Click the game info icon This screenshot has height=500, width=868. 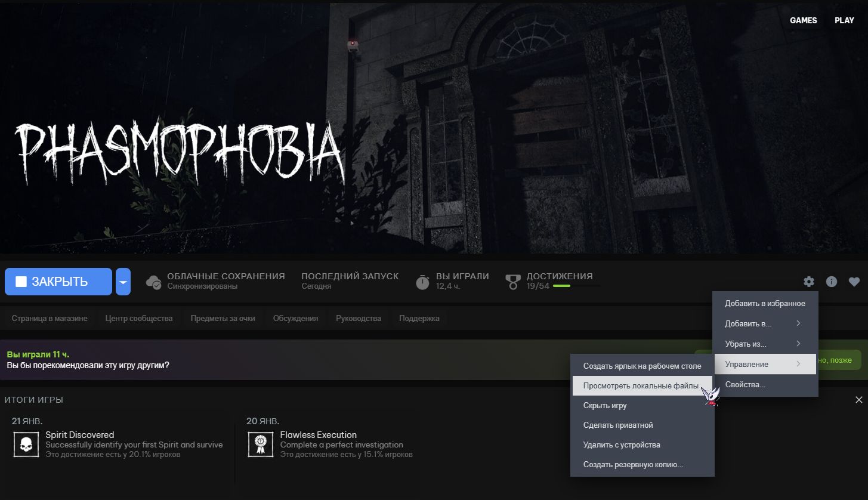[x=832, y=282]
